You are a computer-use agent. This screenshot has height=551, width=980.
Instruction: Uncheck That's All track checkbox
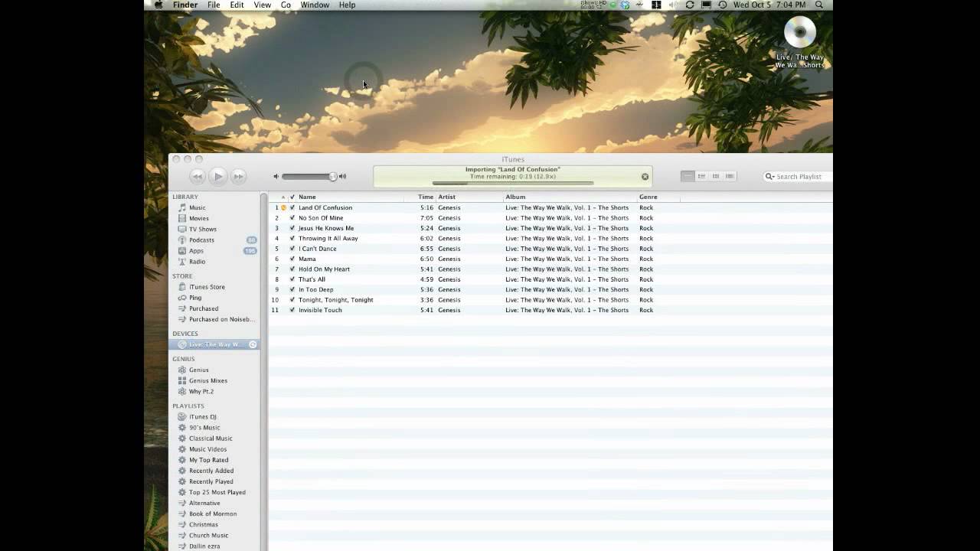coord(292,279)
